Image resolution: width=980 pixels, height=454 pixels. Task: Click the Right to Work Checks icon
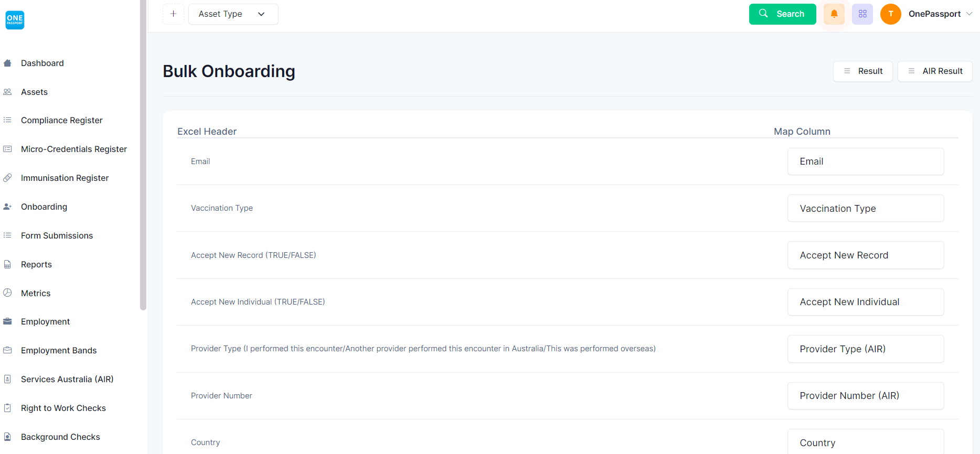(x=7, y=408)
